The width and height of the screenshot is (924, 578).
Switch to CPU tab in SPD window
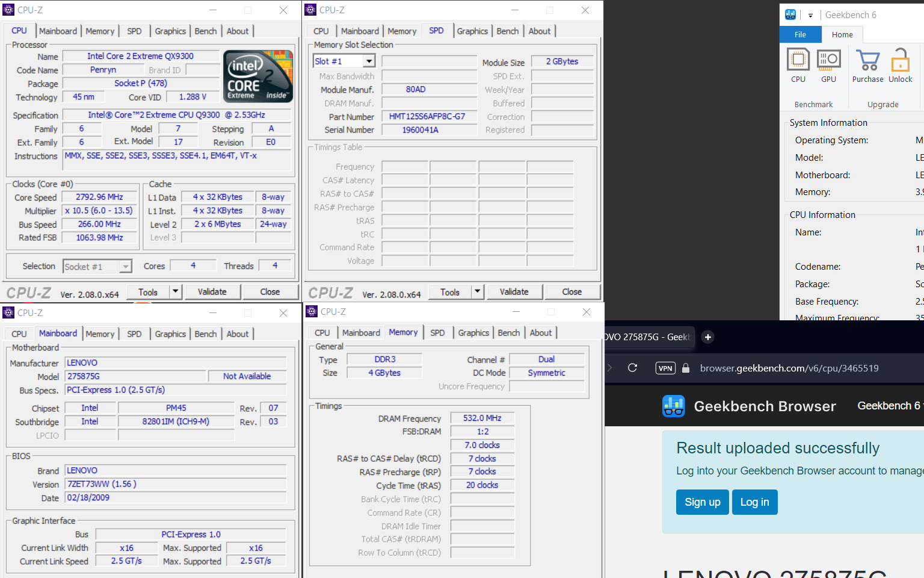(x=321, y=31)
